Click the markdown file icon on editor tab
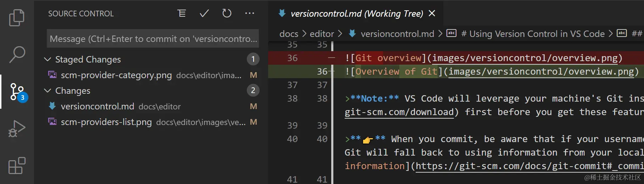Screen dimensions: 644x184 [x=282, y=13]
